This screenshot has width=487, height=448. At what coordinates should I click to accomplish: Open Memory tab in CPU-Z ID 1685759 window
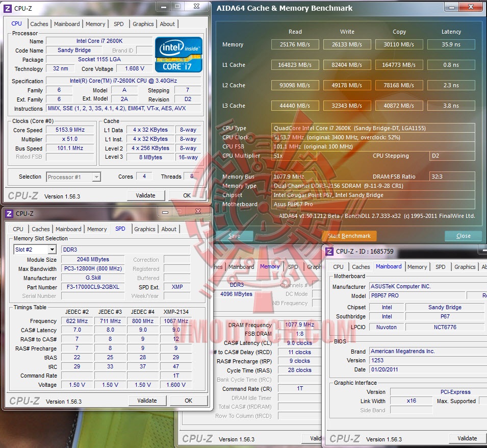coord(417,267)
